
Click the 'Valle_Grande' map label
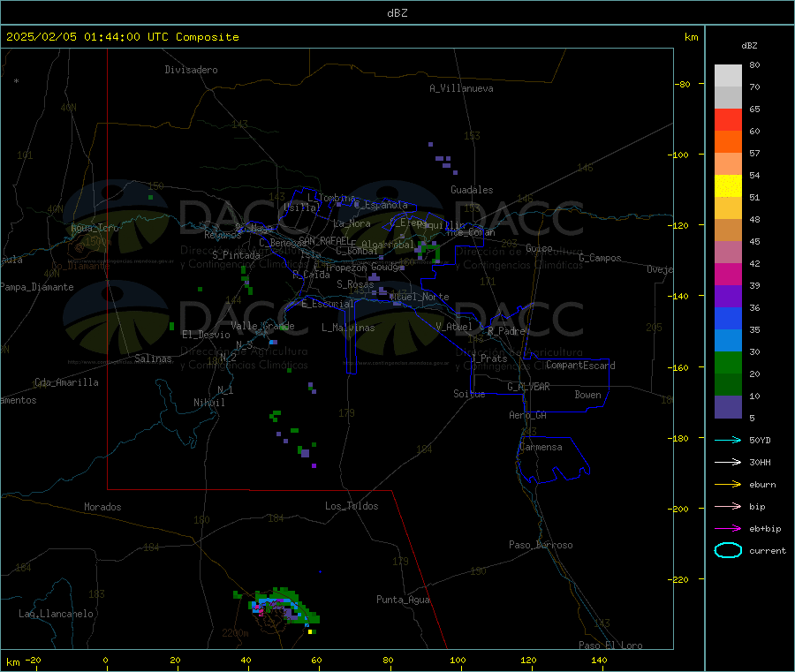pyautogui.click(x=262, y=326)
